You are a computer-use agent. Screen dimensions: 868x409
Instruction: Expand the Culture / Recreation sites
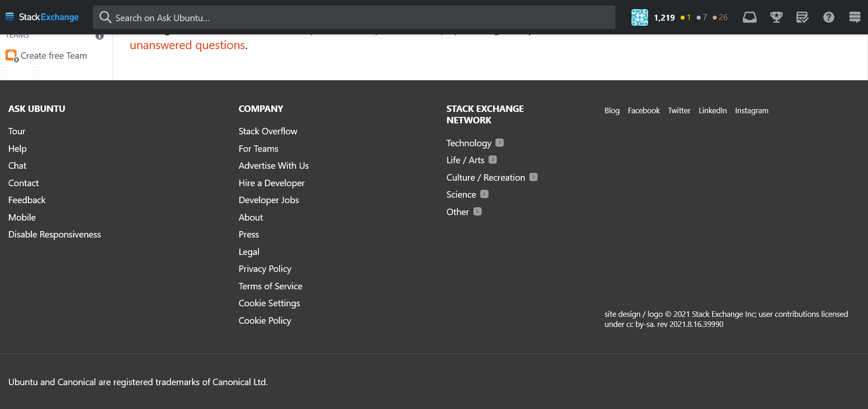(x=533, y=177)
